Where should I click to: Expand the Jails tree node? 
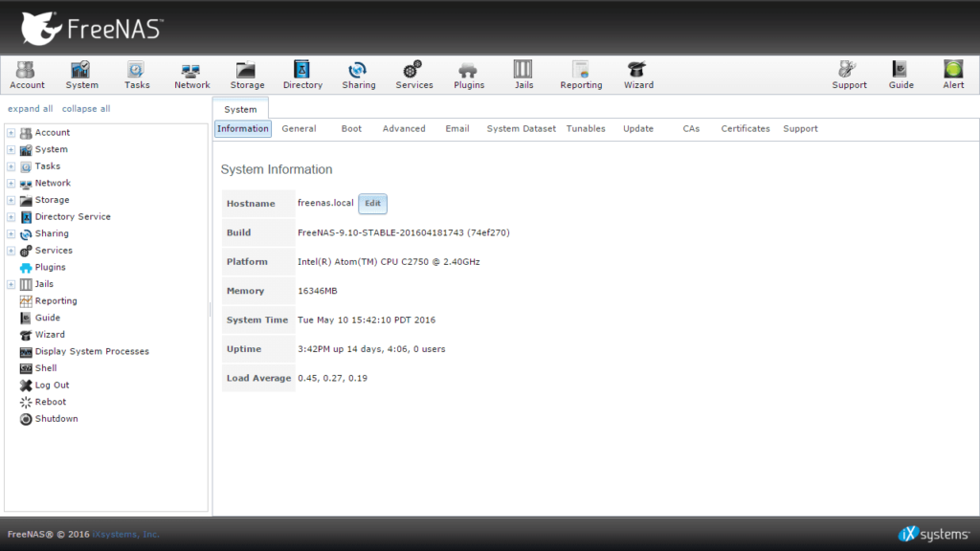11,284
